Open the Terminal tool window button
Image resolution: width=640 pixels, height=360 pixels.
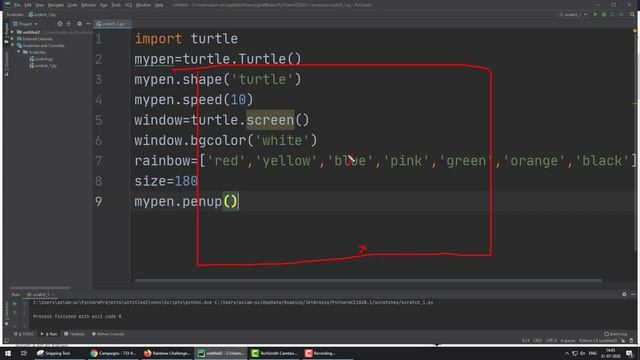pyautogui.click(x=74, y=334)
